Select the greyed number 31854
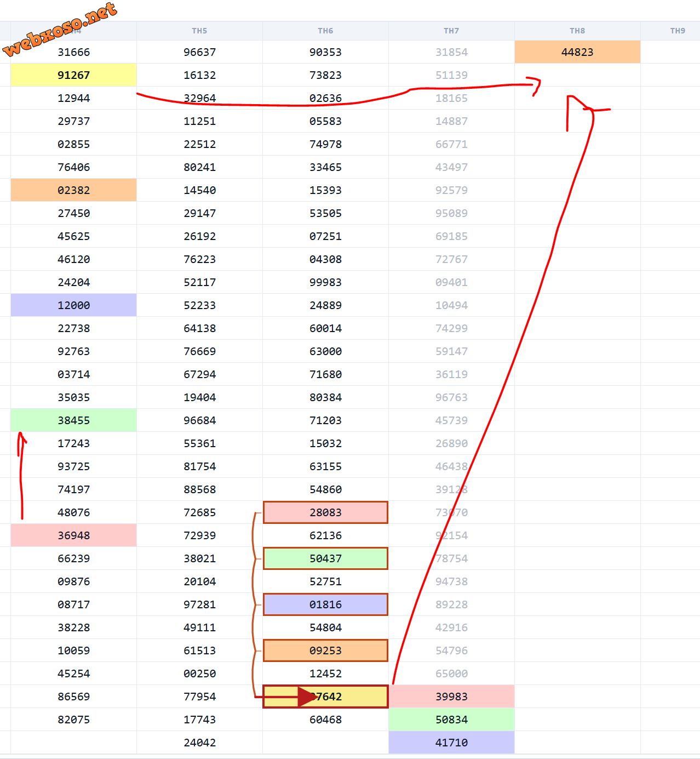This screenshot has width=700, height=759. point(451,52)
